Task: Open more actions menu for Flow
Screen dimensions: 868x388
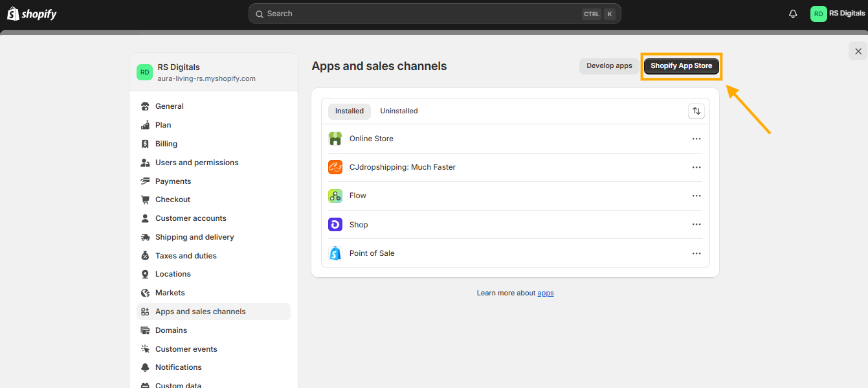Action: 696,196
